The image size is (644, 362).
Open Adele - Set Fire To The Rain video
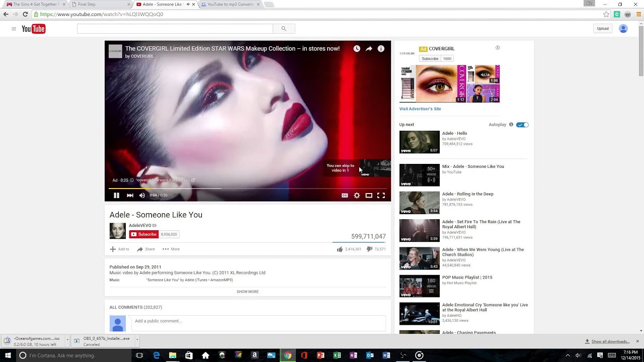pyautogui.click(x=481, y=224)
